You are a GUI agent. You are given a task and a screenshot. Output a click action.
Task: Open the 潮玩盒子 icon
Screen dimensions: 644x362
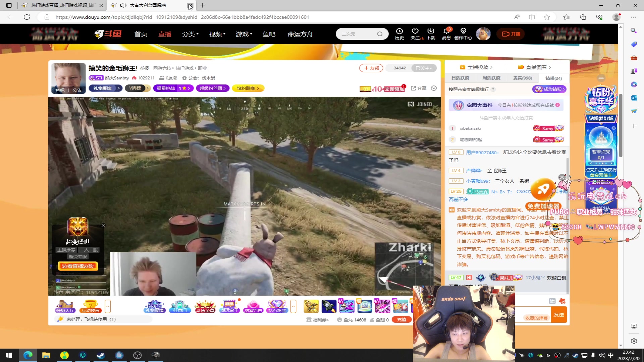[230, 306]
